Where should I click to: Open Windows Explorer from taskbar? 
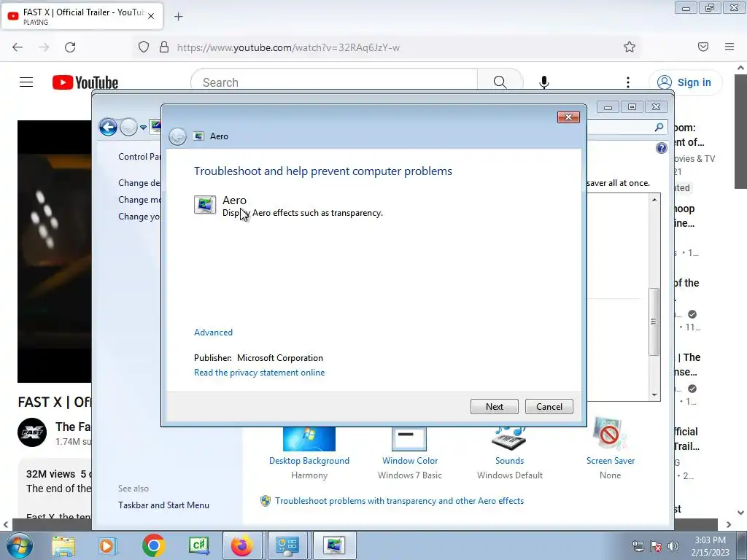[x=63, y=546]
